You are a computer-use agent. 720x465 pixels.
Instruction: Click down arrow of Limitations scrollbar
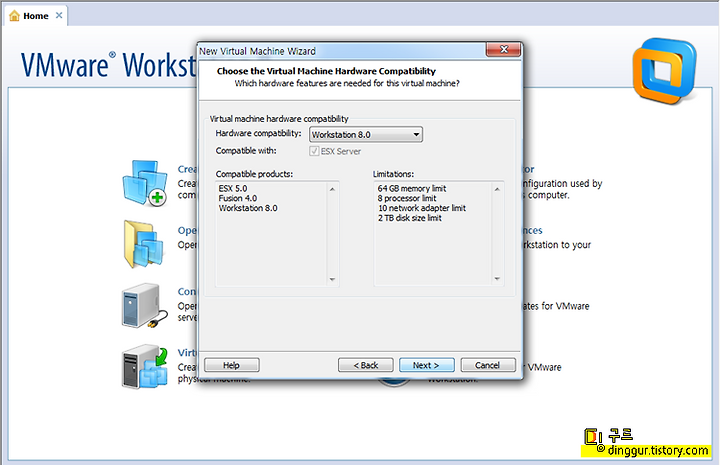point(497,279)
